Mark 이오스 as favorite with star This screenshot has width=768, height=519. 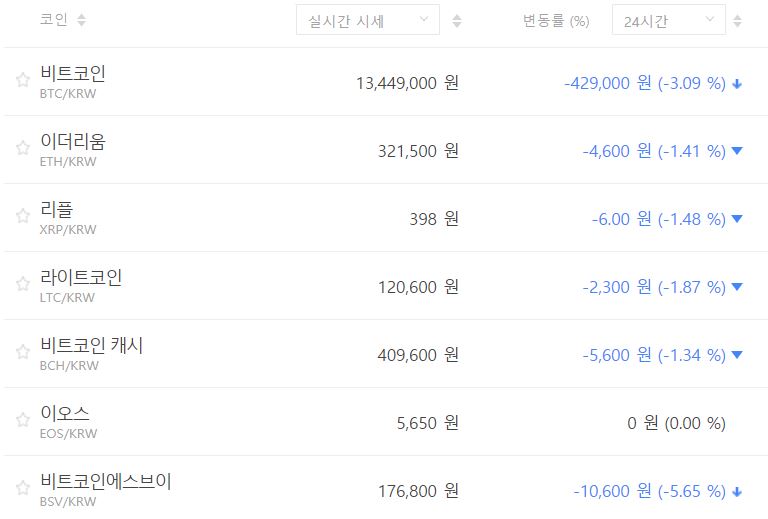click(x=23, y=421)
